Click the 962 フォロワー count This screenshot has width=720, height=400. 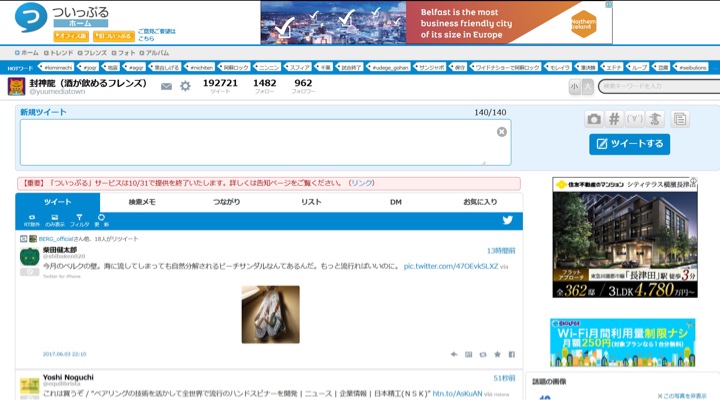coord(303,86)
